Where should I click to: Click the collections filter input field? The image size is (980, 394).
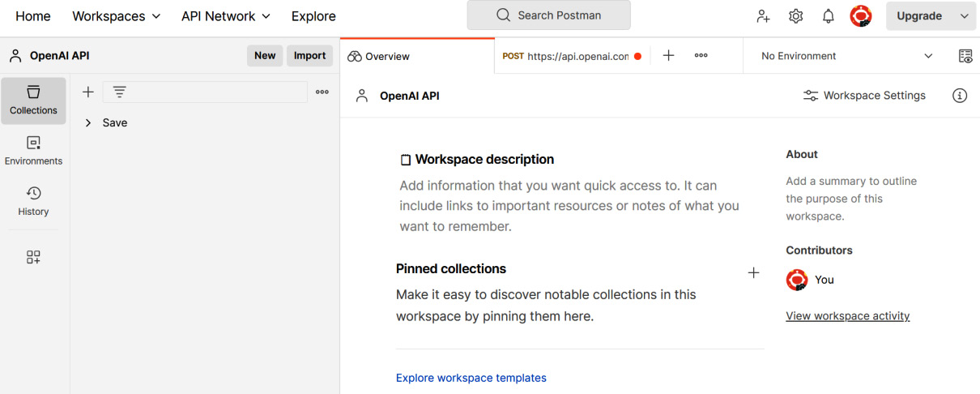pos(205,92)
